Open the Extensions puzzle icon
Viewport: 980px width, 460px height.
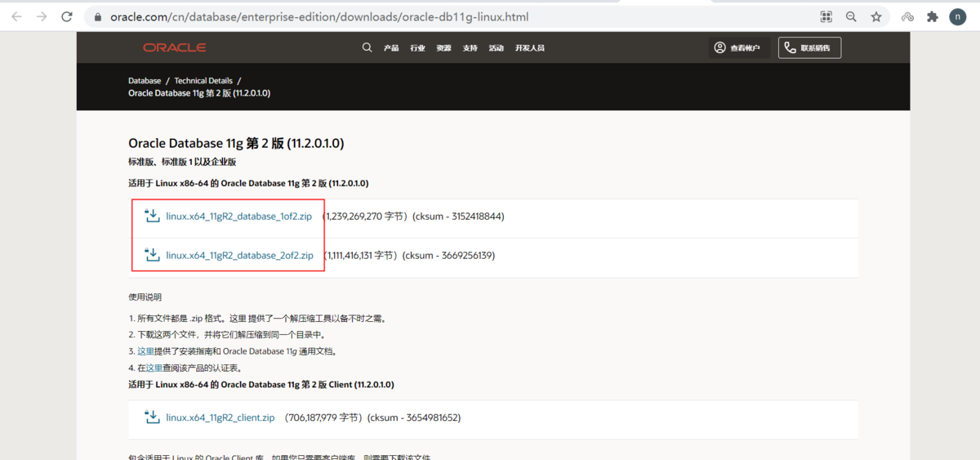(933, 16)
